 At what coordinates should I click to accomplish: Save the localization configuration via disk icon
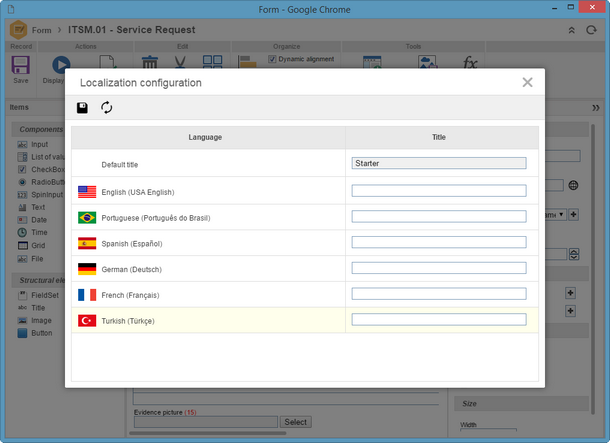(82, 108)
